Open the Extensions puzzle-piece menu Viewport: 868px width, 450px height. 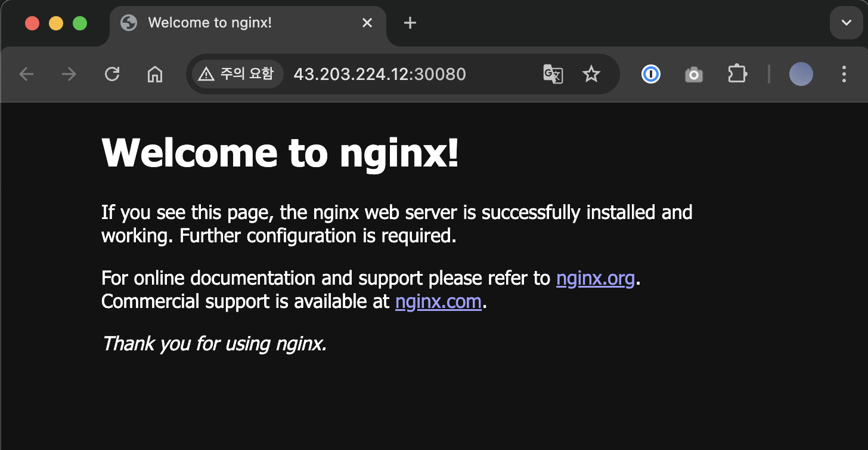[x=737, y=74]
